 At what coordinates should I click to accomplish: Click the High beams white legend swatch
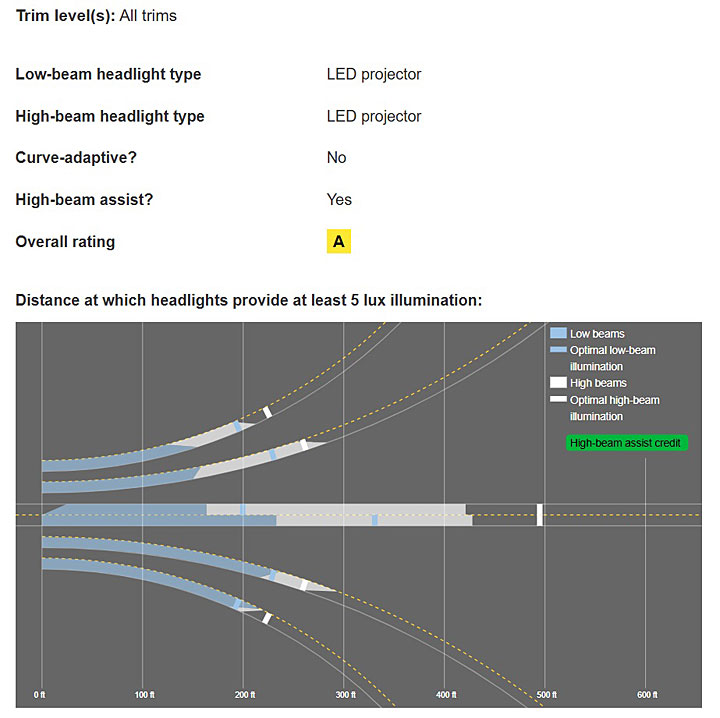(558, 382)
